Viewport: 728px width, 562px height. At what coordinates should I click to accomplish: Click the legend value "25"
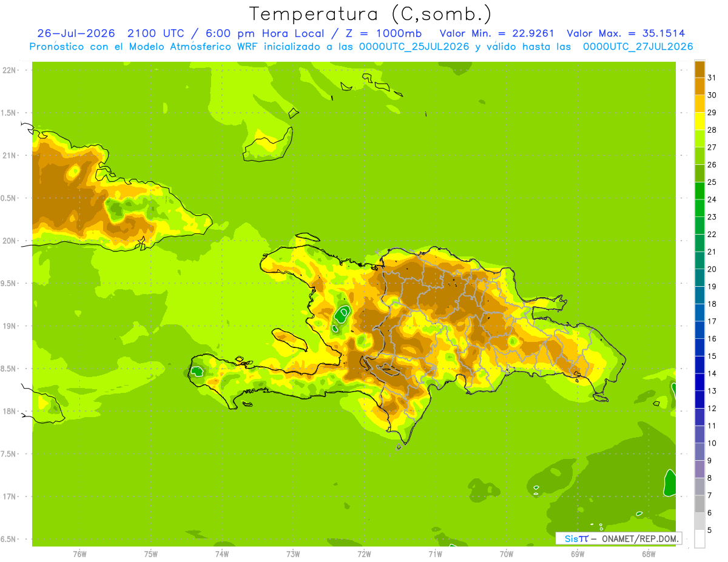pos(712,182)
